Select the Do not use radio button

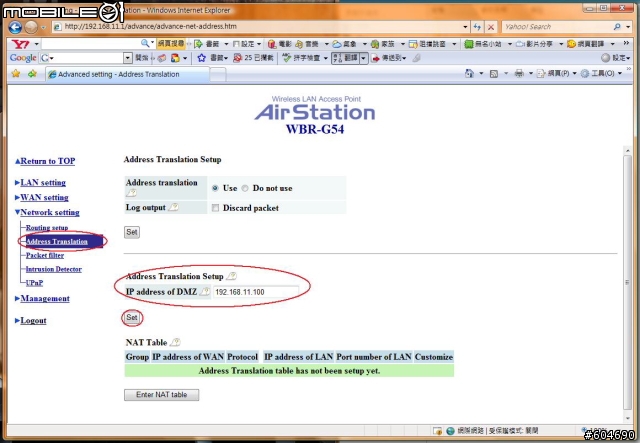point(245,188)
